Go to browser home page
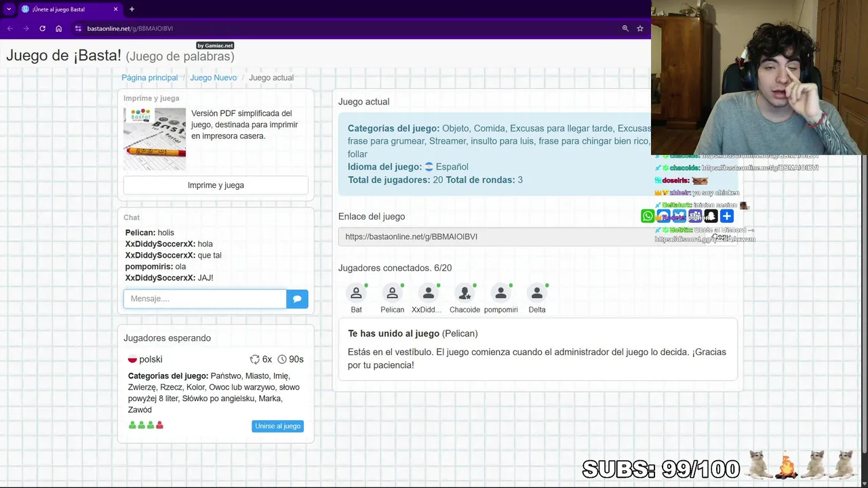This screenshot has height=488, width=868. tap(59, 28)
